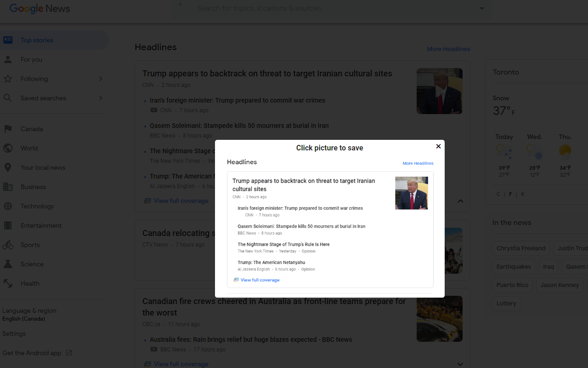Expand the Saved searches chevron arrow

pyautogui.click(x=101, y=98)
